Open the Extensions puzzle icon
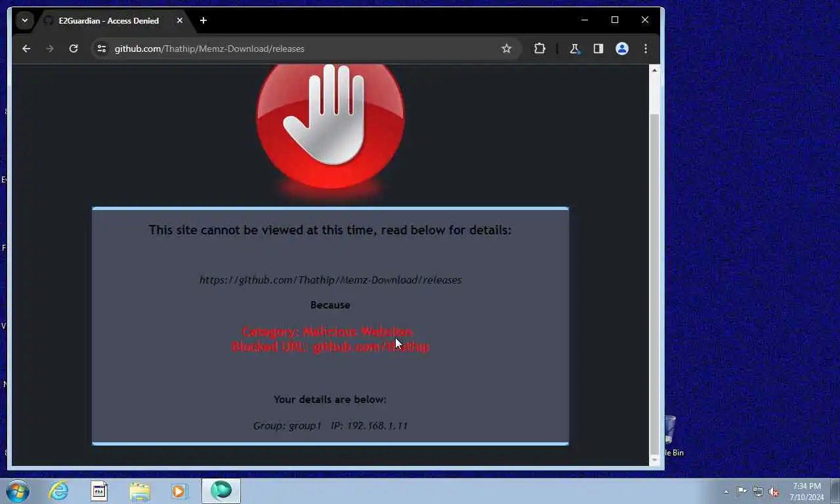 click(x=539, y=49)
